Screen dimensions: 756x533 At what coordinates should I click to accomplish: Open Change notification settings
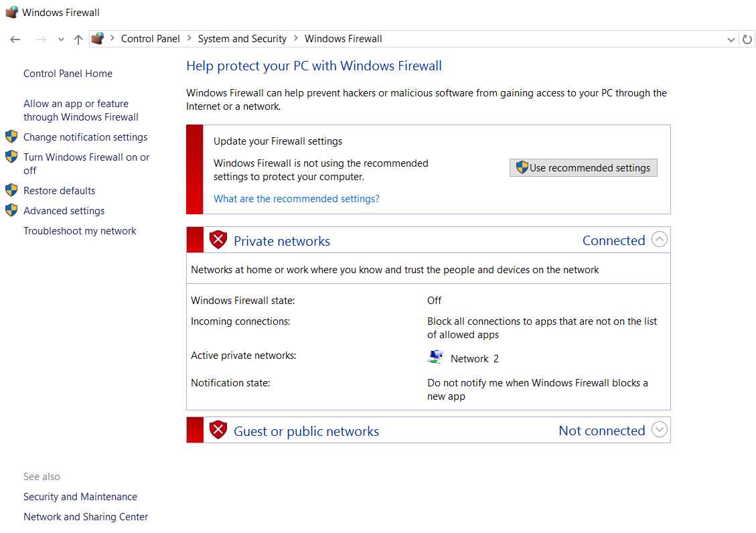(85, 137)
